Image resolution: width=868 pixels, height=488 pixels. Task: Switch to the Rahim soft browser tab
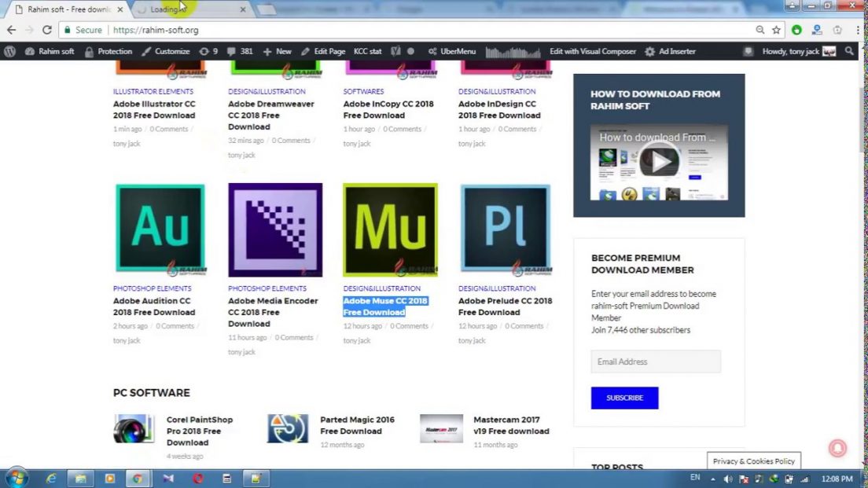click(x=67, y=9)
